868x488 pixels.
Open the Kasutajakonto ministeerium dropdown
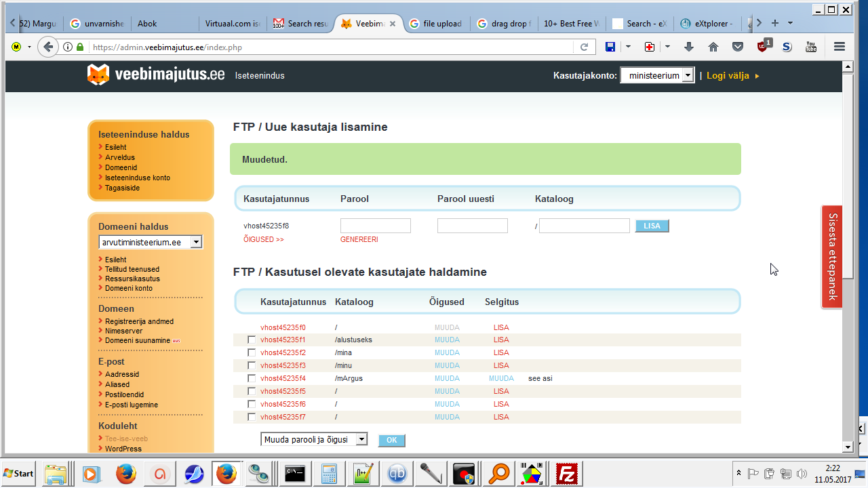pyautogui.click(x=657, y=75)
